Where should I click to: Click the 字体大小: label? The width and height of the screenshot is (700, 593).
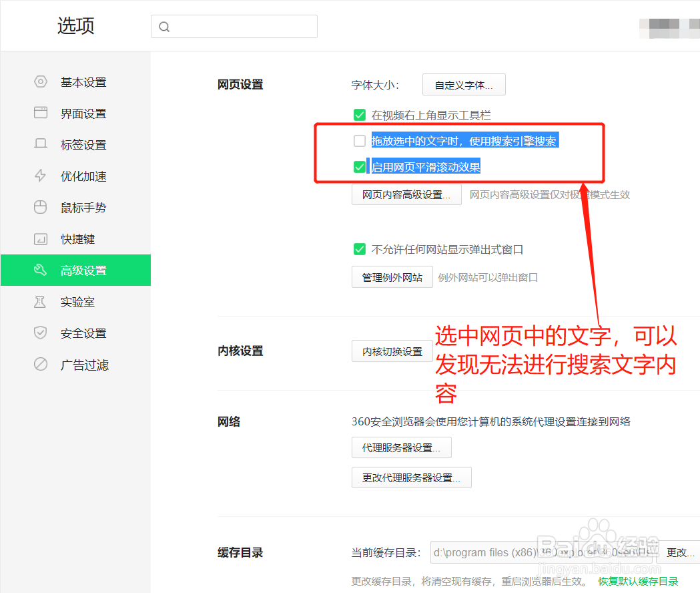coord(375,85)
